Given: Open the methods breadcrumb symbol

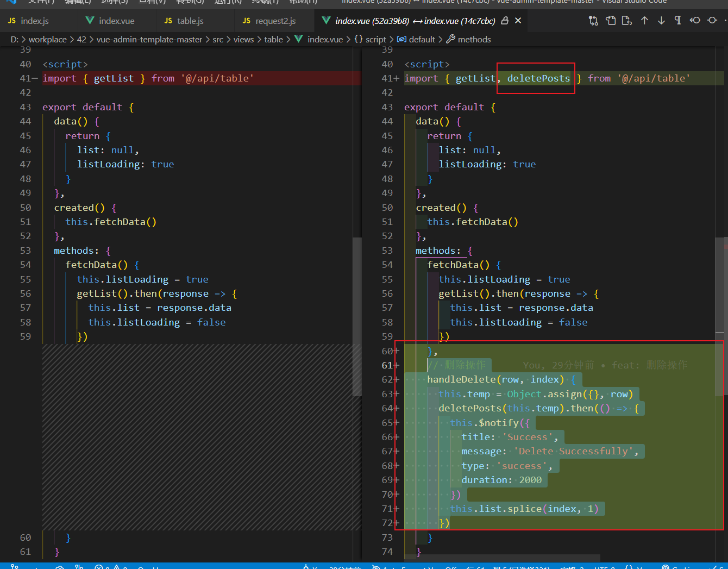Looking at the screenshot, I should pyautogui.click(x=474, y=39).
